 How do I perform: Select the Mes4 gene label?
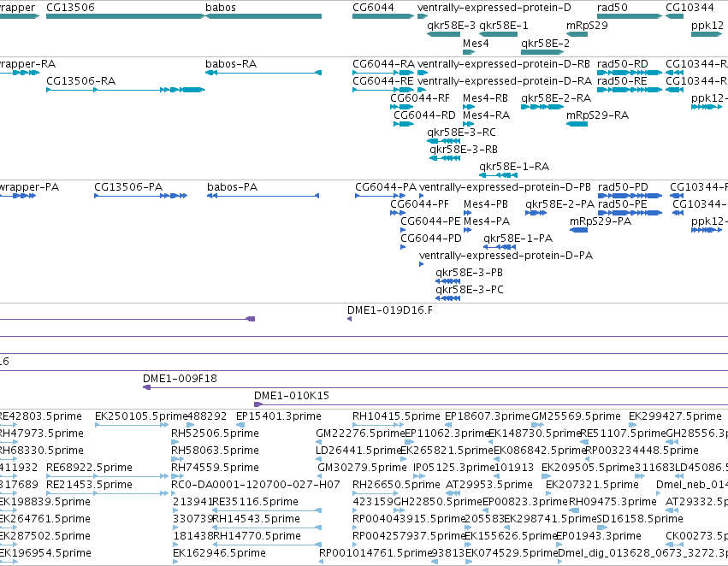point(476,44)
